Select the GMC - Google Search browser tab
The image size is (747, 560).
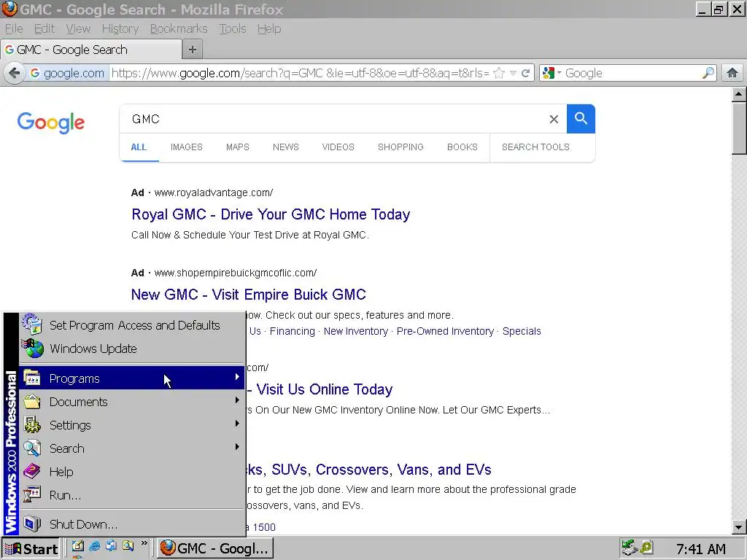click(x=91, y=50)
